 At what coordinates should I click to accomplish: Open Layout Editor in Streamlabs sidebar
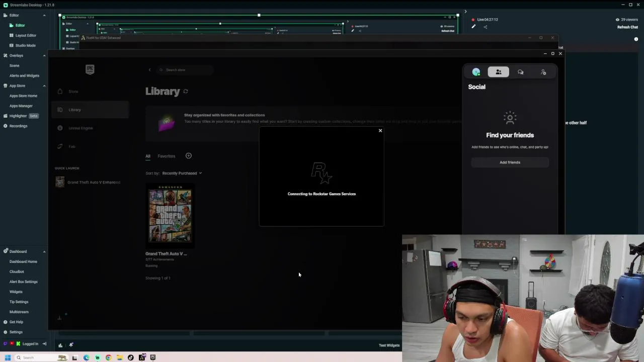pos(26,35)
